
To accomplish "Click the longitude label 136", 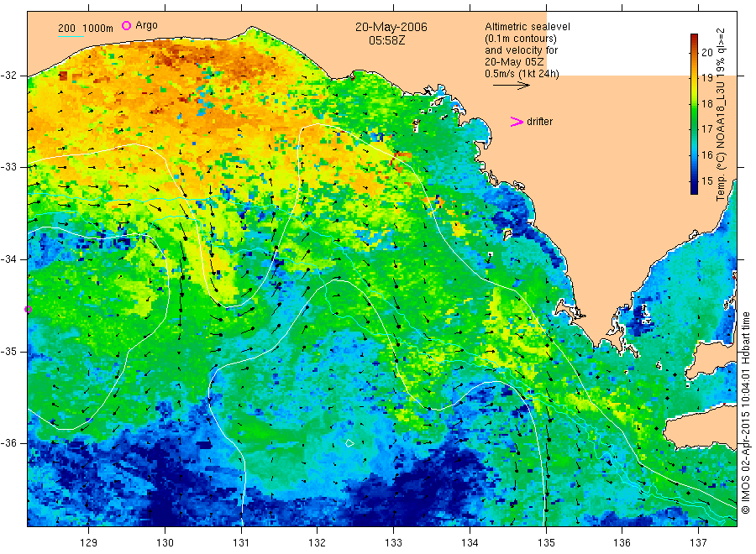I will click(622, 543).
